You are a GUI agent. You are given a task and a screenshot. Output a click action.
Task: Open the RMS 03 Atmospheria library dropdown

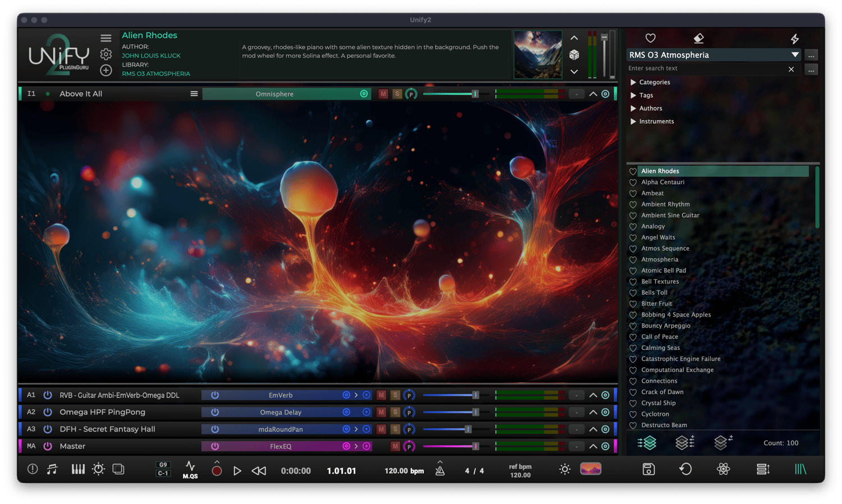coord(714,55)
